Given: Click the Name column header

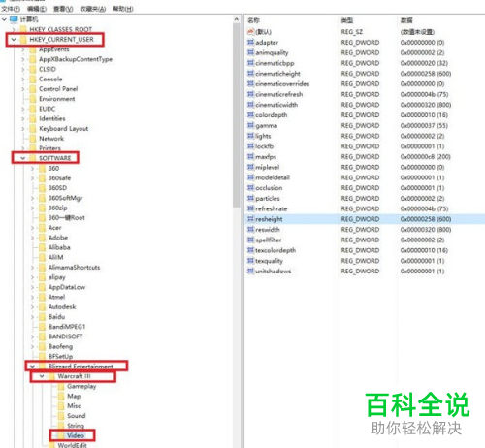Looking at the screenshot, I should (x=253, y=20).
